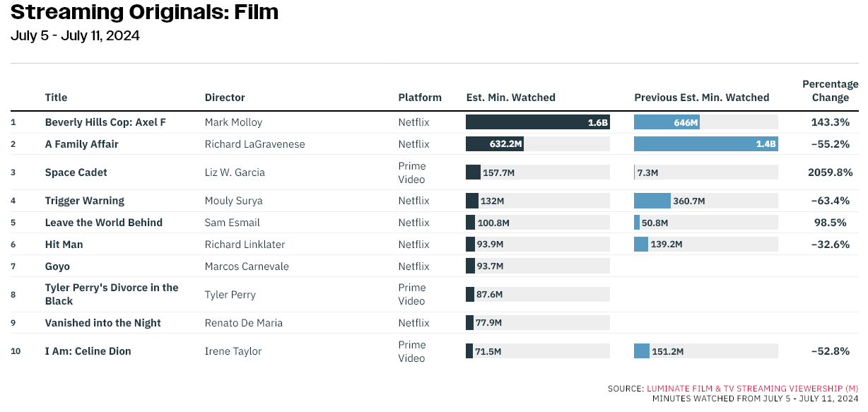Click the 632.2M bar for A Family Affair
Image resolution: width=868 pixels, height=412 pixels.
[495, 144]
